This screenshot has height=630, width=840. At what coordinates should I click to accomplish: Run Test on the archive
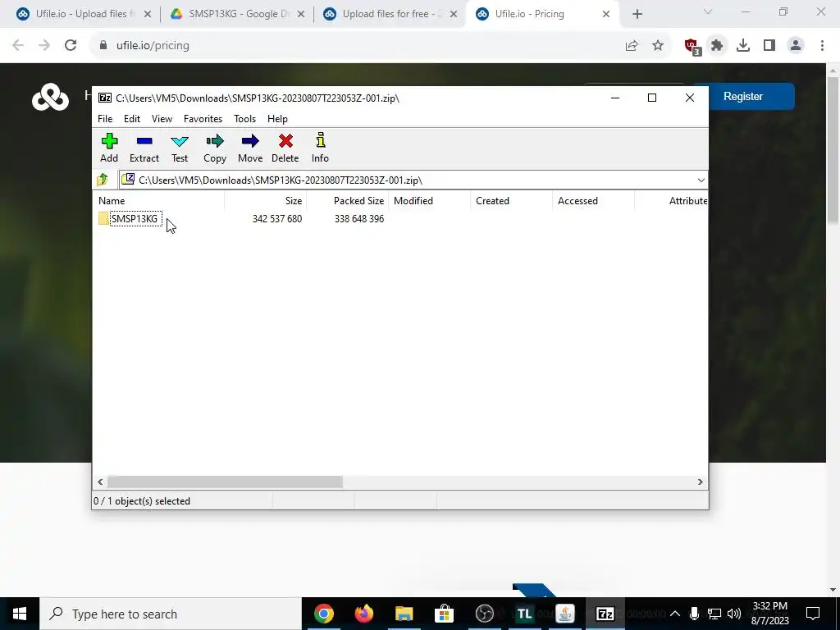180,148
